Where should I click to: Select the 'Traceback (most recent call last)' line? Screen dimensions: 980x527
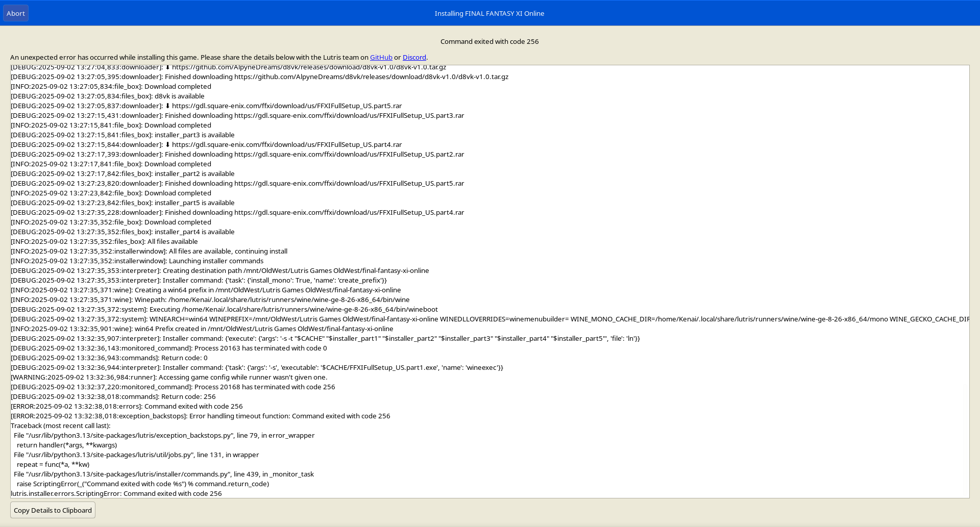coord(60,426)
